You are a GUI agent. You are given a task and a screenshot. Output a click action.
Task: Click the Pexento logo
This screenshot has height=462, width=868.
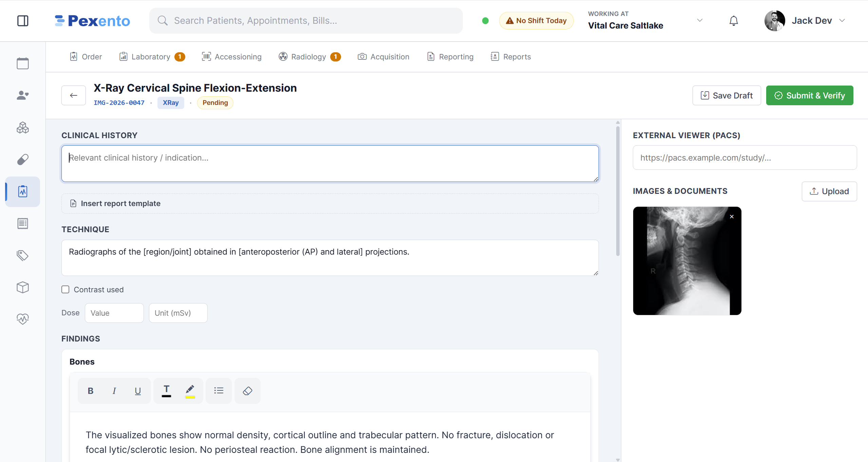coord(92,21)
